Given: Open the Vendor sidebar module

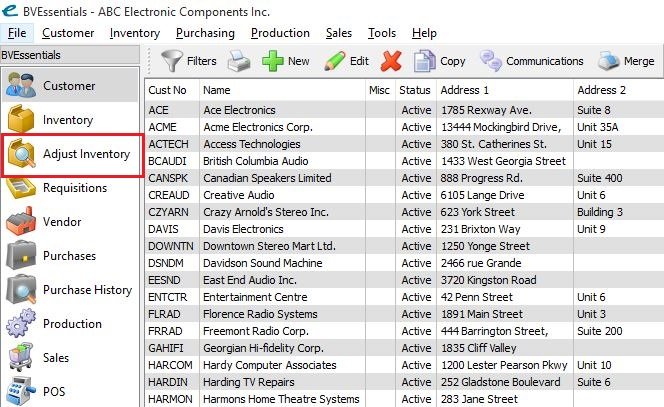Looking at the screenshot, I should point(70,221).
